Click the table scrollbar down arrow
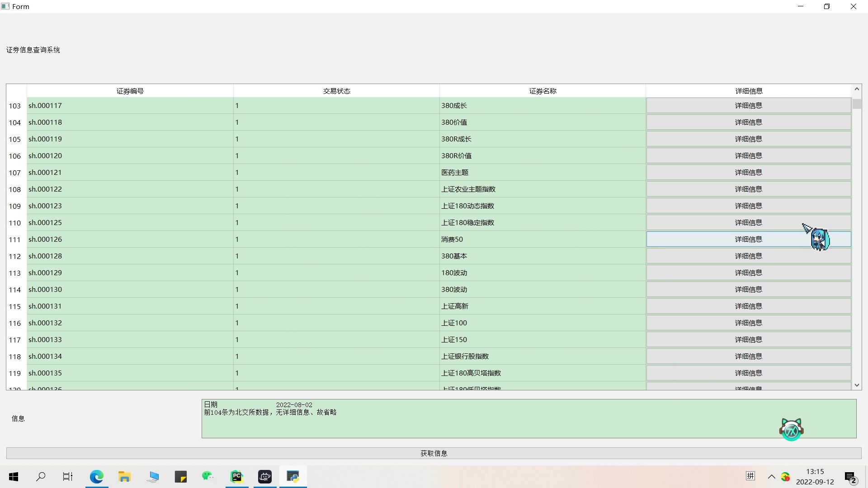 pyautogui.click(x=857, y=385)
